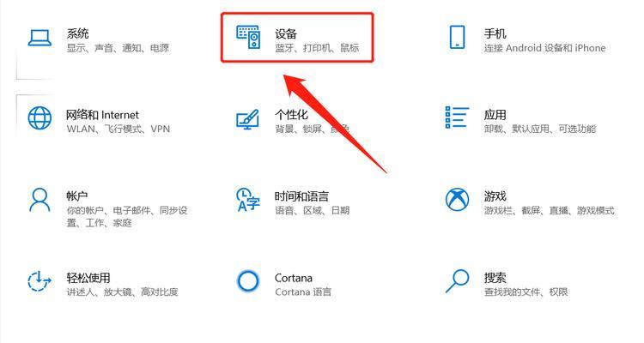Click the text WLAN、飞行模式、VPN
644x343 pixels.
click(118, 129)
